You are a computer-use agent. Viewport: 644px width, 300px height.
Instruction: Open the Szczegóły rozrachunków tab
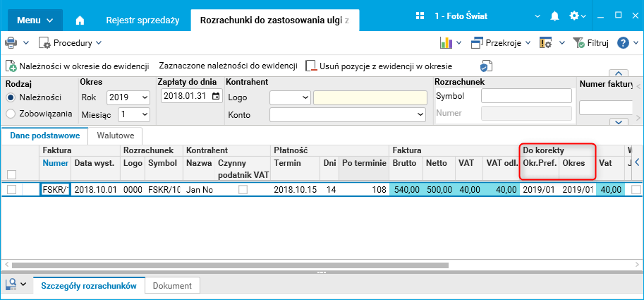pos(88,286)
